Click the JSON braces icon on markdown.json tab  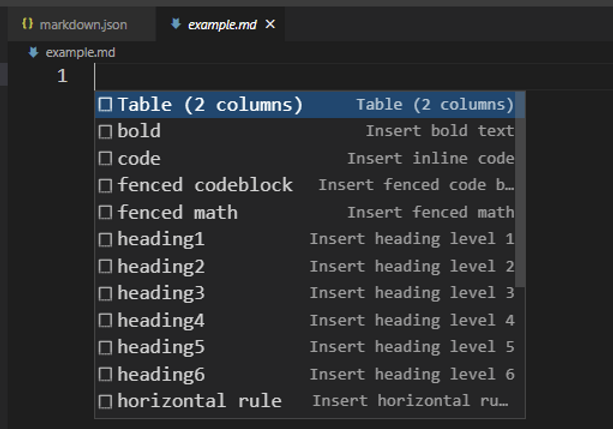tap(27, 23)
